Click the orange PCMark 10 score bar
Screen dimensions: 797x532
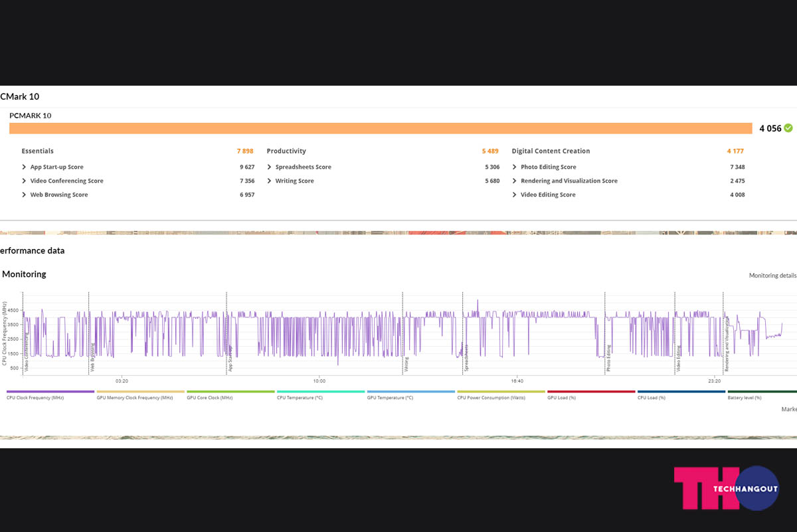(381, 128)
